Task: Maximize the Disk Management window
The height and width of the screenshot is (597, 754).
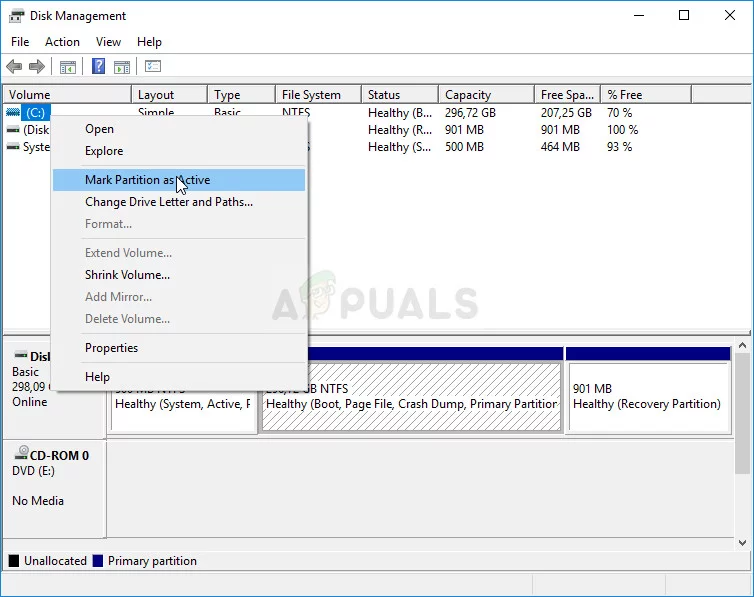Action: 684,15
